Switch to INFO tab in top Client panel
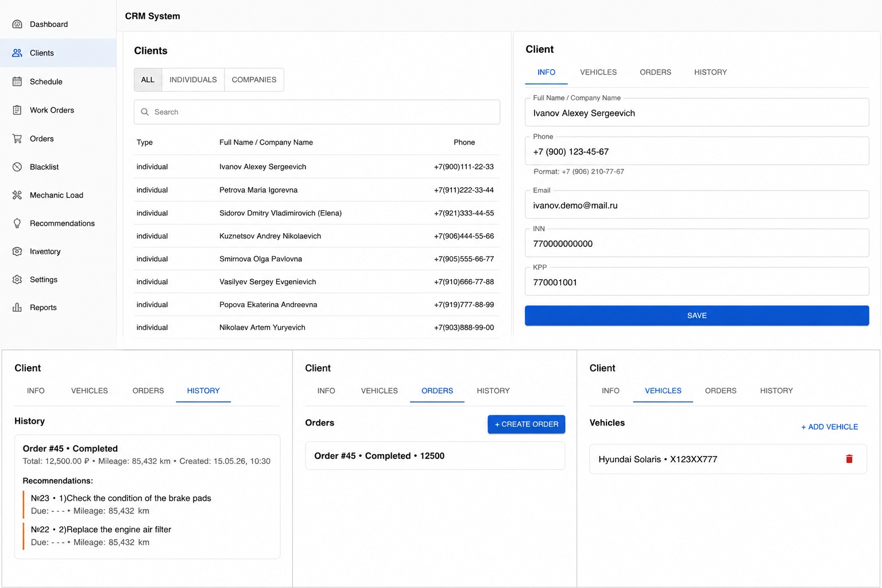882x588 pixels. pyautogui.click(x=546, y=72)
